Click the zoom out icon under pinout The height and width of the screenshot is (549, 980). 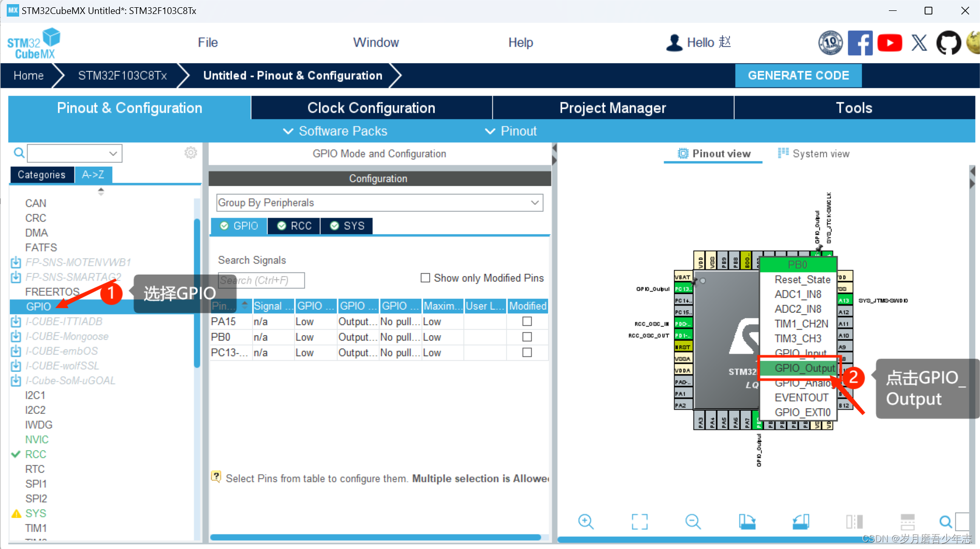693,521
